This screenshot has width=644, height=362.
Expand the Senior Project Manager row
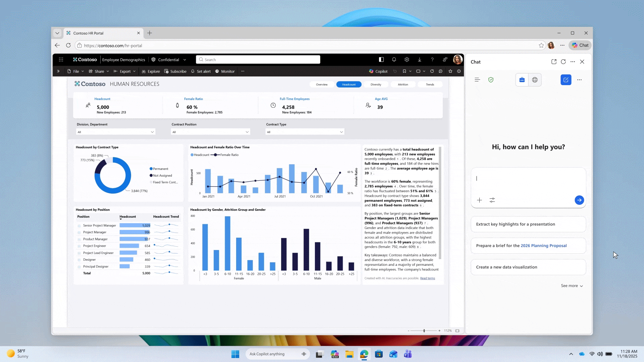click(x=79, y=226)
